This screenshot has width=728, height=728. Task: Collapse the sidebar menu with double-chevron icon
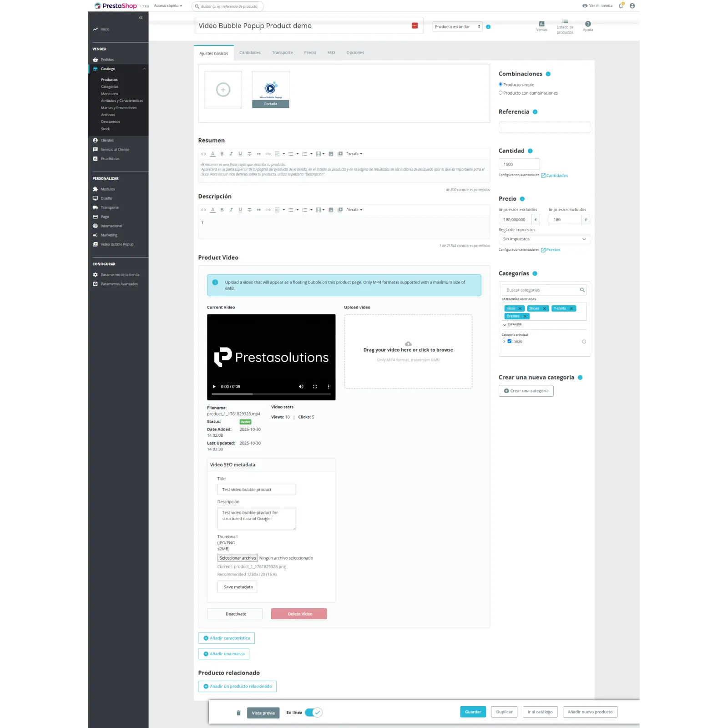click(x=141, y=18)
